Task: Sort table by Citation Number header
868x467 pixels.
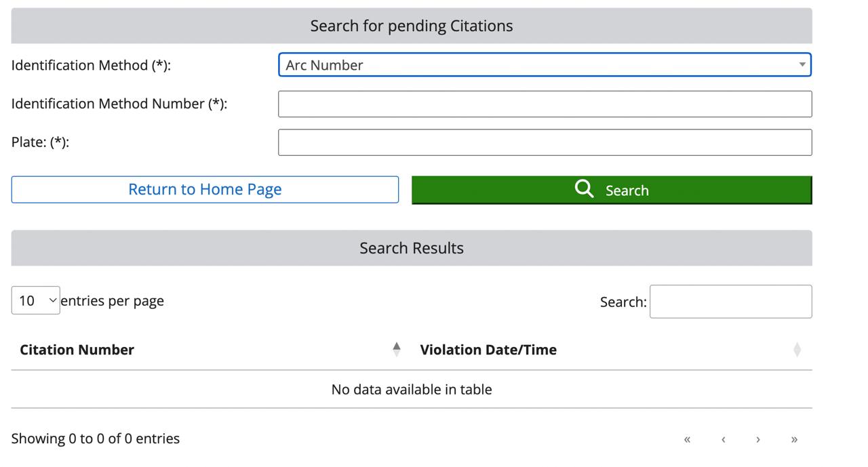Action: [x=77, y=350]
